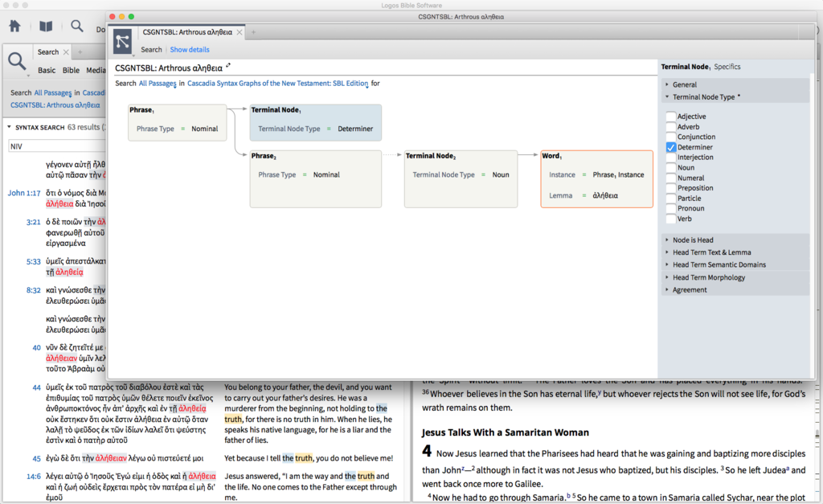Select the Search tab in the background panel
823x504 pixels.
[48, 52]
